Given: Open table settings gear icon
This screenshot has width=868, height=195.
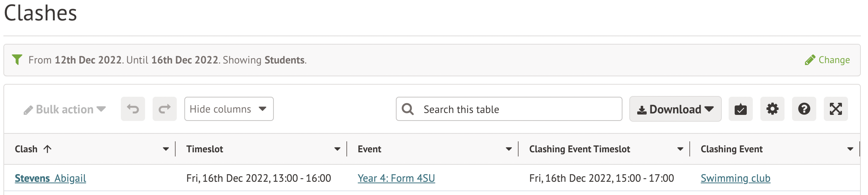Looking at the screenshot, I should pyautogui.click(x=772, y=109).
